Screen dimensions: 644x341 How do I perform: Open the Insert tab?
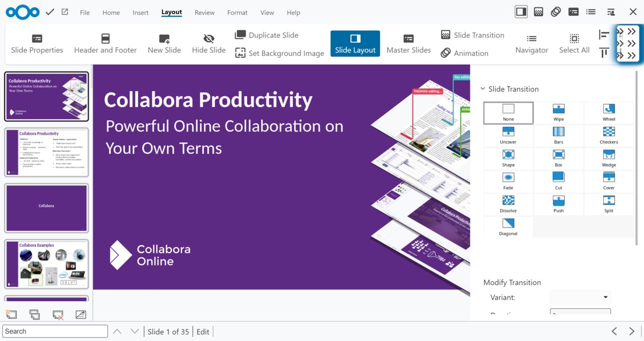tap(140, 13)
